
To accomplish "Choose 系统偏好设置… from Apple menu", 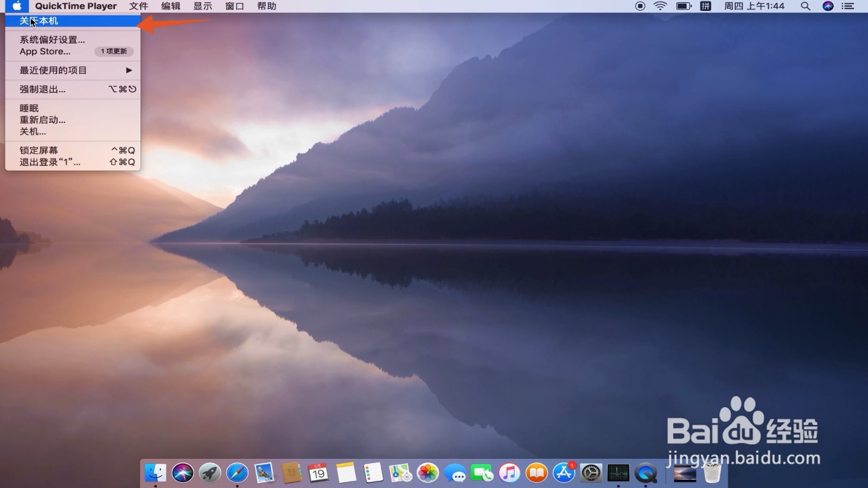I will [x=73, y=40].
